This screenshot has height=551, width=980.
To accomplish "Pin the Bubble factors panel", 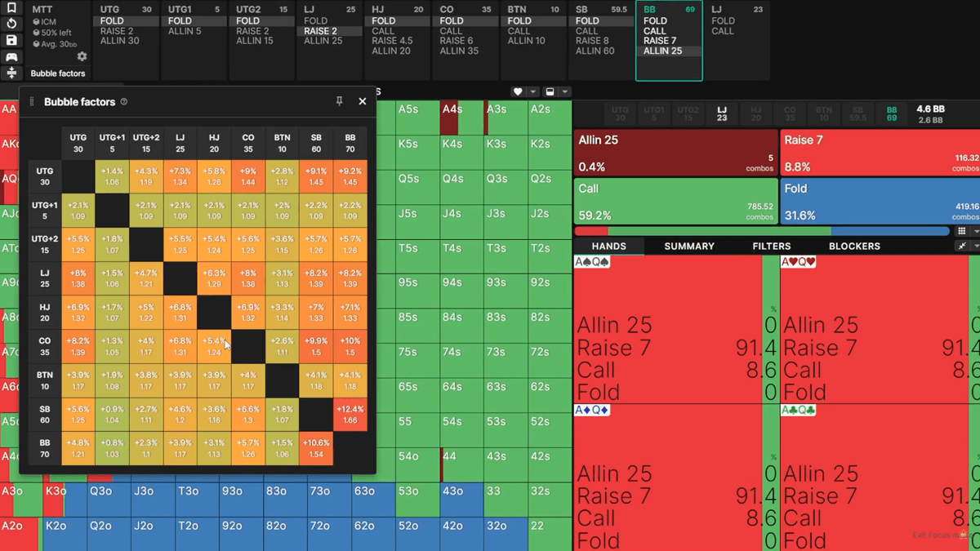I will pos(340,101).
